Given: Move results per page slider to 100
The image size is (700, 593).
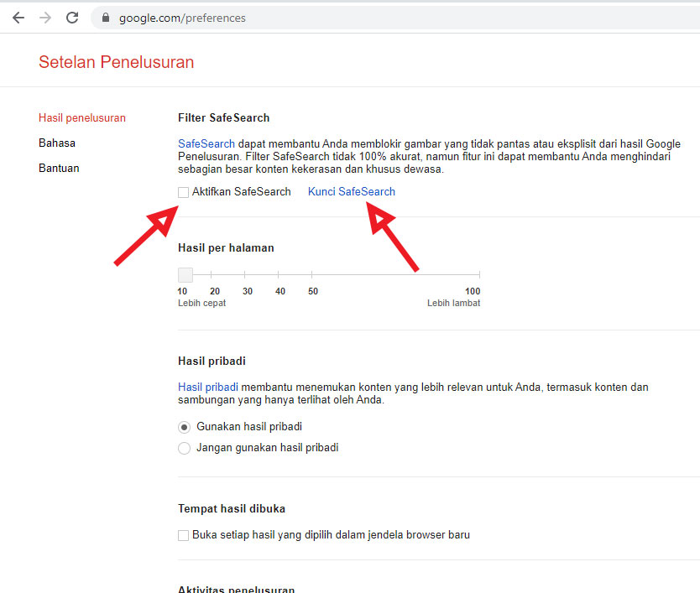Looking at the screenshot, I should (478, 274).
